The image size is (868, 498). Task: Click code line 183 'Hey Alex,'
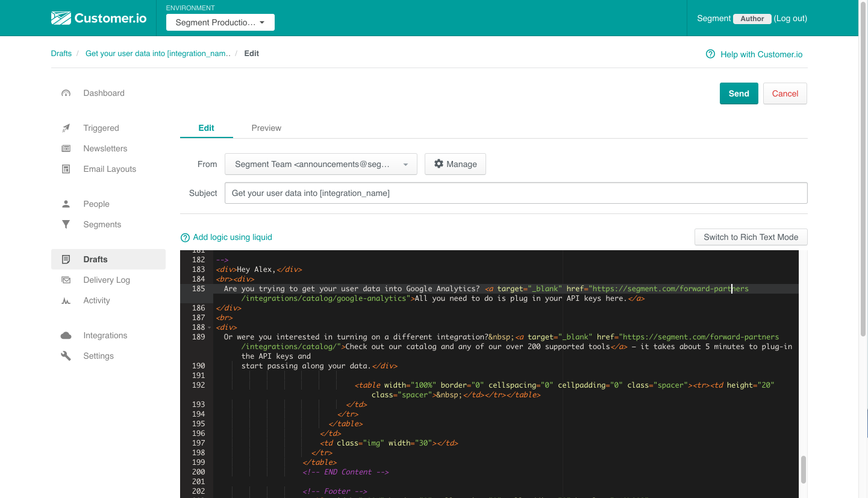(258, 269)
